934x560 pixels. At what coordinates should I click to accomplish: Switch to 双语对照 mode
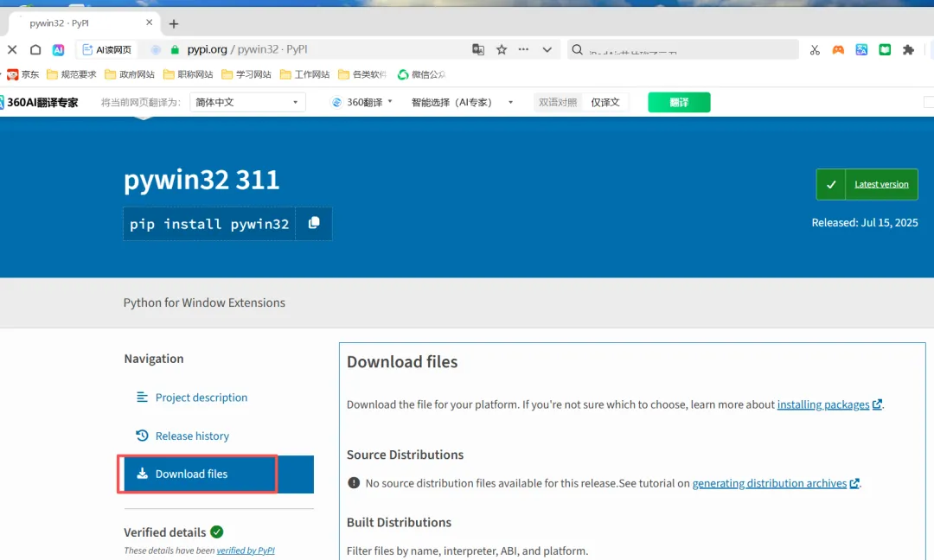[x=558, y=102]
